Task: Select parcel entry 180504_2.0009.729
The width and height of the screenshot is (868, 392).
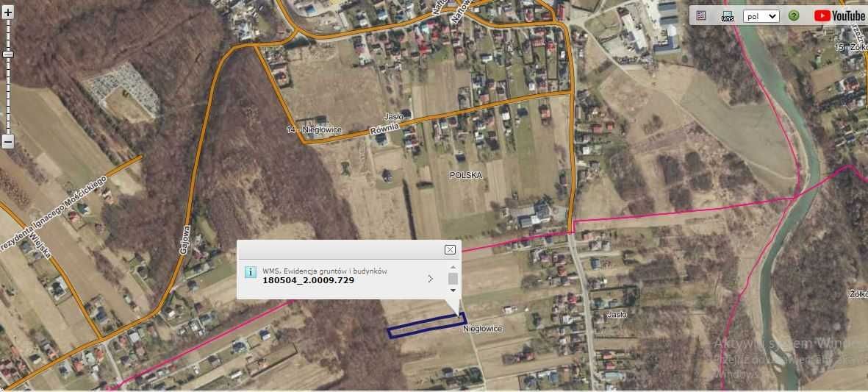Action: pyautogui.click(x=309, y=280)
